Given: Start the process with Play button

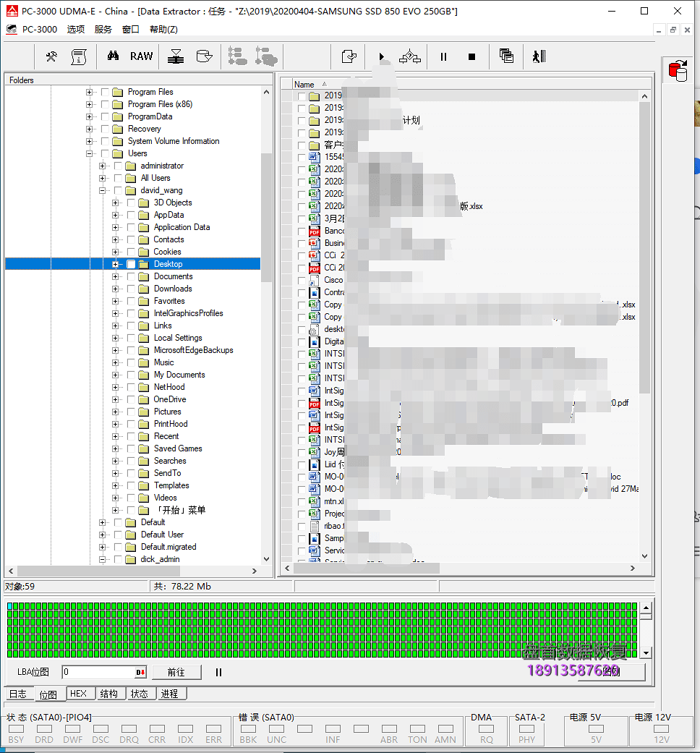Looking at the screenshot, I should point(381,56).
